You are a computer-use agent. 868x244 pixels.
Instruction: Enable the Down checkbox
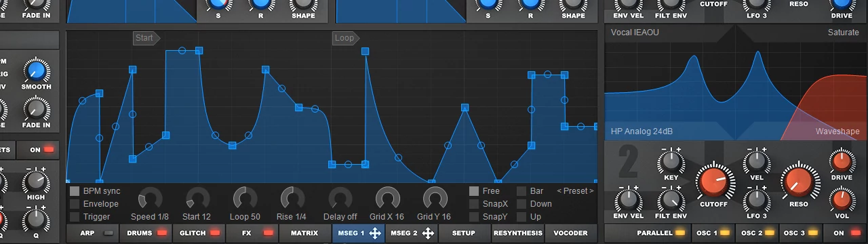tap(521, 204)
